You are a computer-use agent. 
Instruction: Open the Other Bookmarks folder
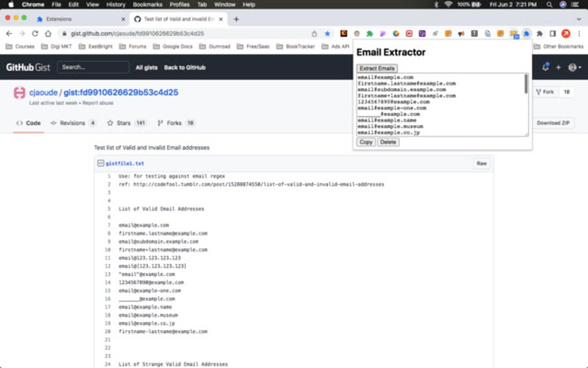point(559,47)
